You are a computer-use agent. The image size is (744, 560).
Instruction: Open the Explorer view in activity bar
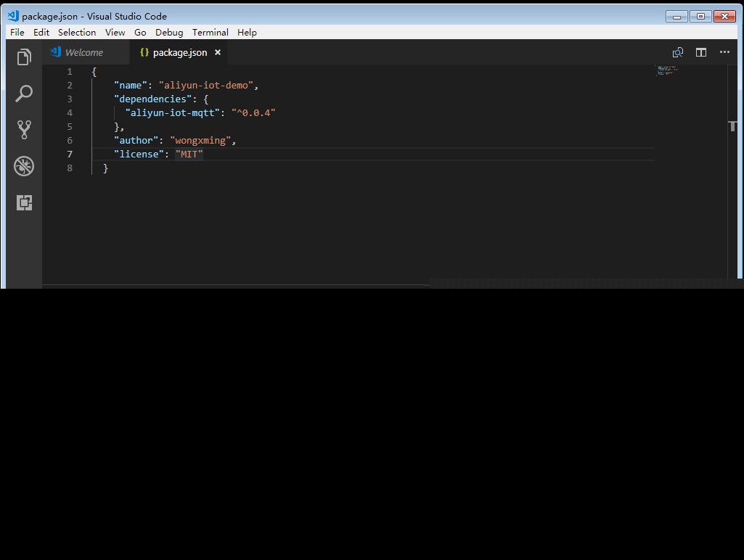24,57
